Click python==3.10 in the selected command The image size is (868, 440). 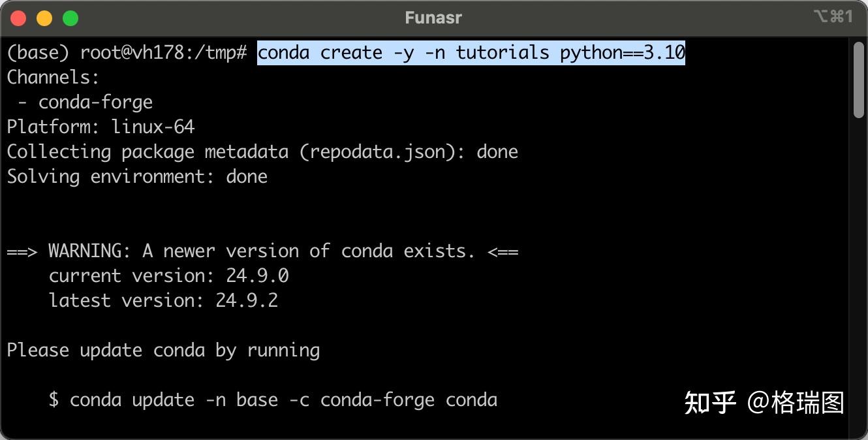[623, 52]
